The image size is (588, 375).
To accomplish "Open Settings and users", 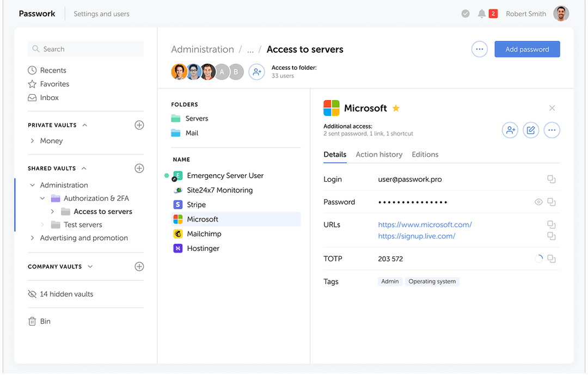I will coord(101,14).
